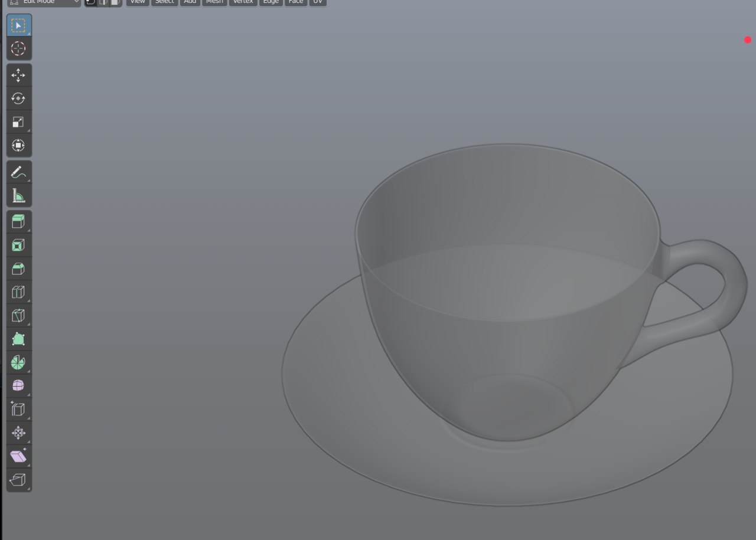Switch to face select mode

tap(116, 2)
